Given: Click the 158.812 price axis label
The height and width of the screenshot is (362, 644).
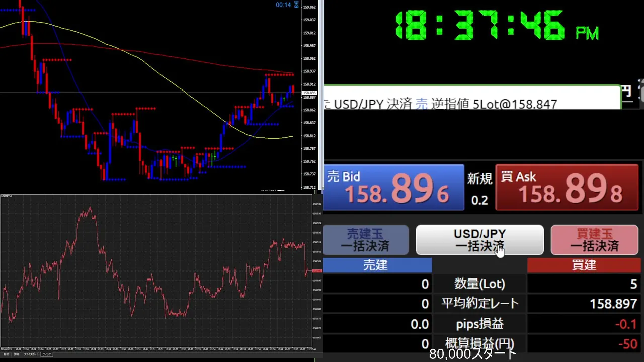Looking at the screenshot, I should (x=309, y=136).
